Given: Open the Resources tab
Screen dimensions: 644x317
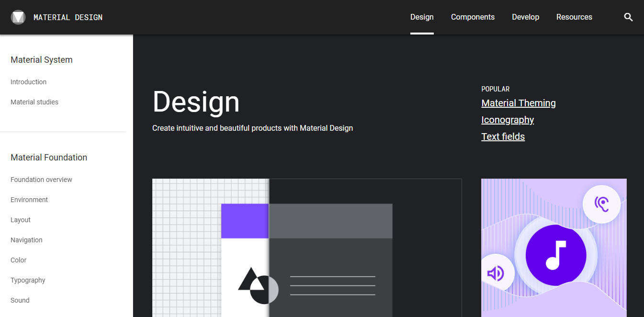Looking at the screenshot, I should point(574,17).
